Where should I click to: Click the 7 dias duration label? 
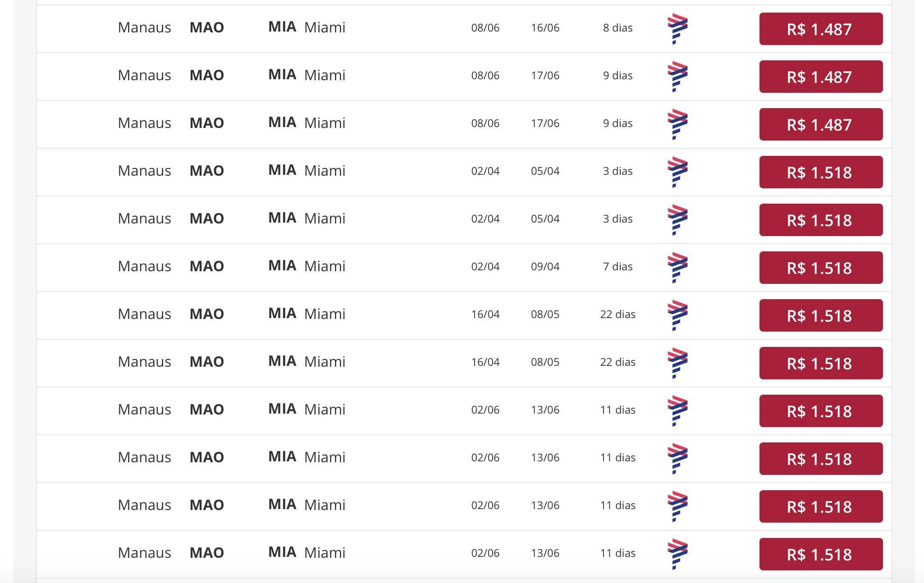pos(618,267)
